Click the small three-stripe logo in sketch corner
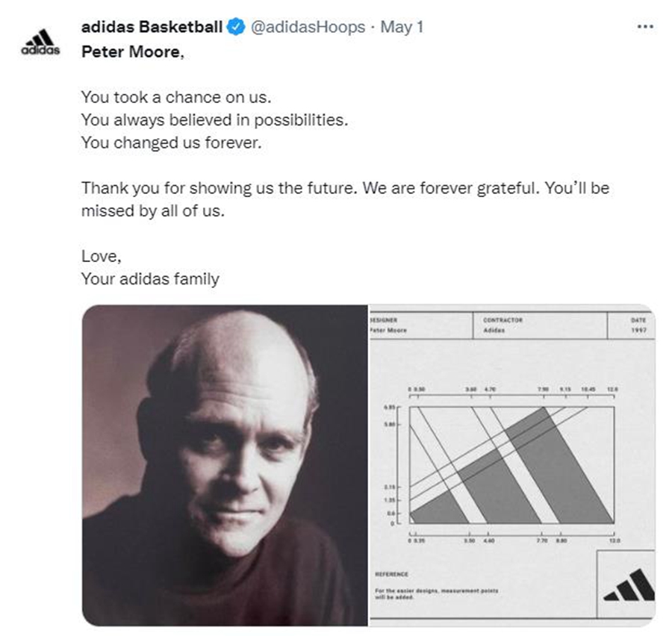 pyautogui.click(x=626, y=585)
